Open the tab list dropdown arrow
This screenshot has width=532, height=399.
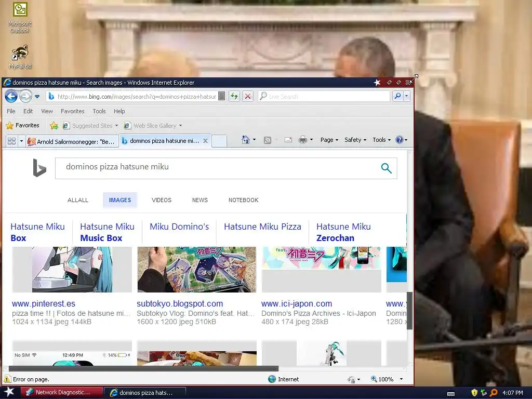pyautogui.click(x=21, y=141)
